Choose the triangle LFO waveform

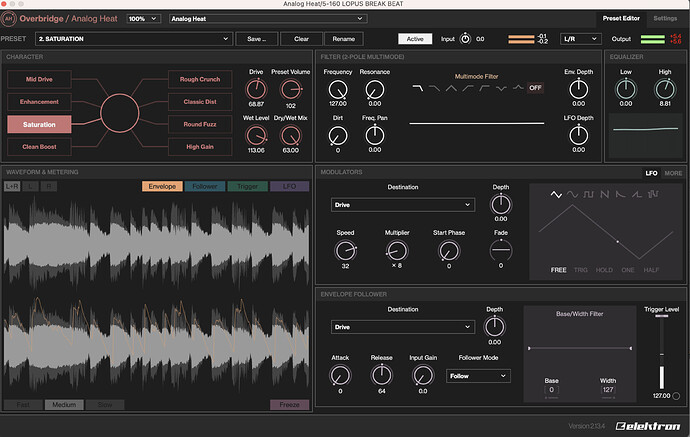click(x=556, y=194)
